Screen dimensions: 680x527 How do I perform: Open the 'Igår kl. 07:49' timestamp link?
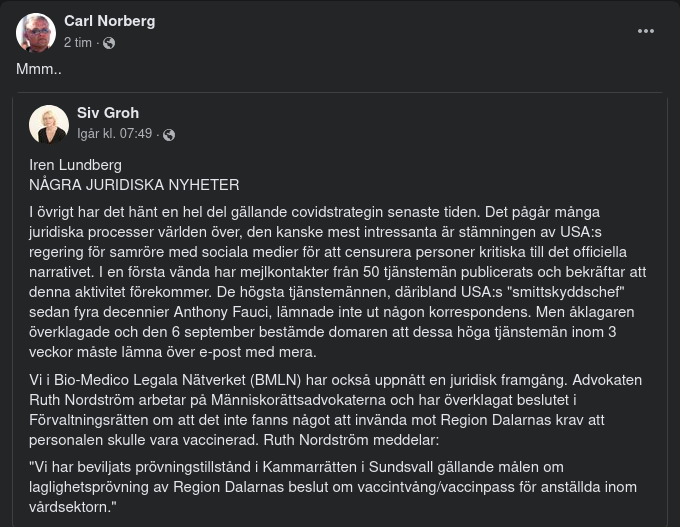point(115,134)
